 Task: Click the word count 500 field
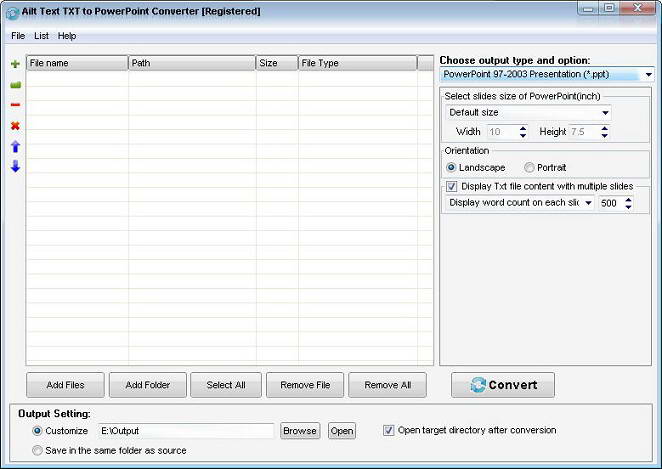[x=611, y=203]
